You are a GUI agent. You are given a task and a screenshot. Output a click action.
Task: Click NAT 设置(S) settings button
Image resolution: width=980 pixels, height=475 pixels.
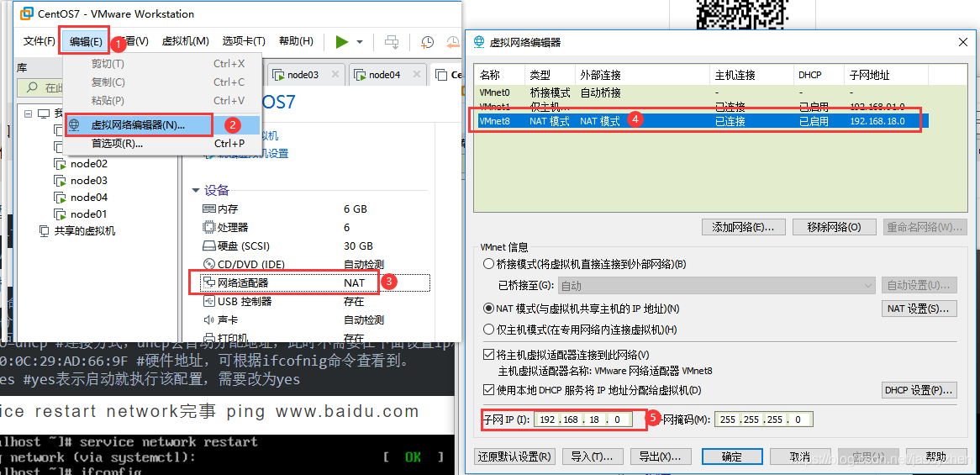pyautogui.click(x=919, y=309)
